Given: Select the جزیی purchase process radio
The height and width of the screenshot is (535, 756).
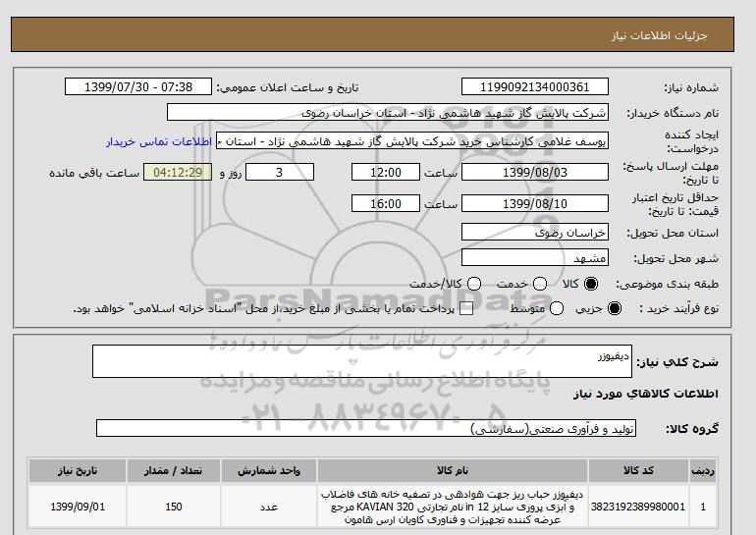Looking at the screenshot, I should point(615,308).
